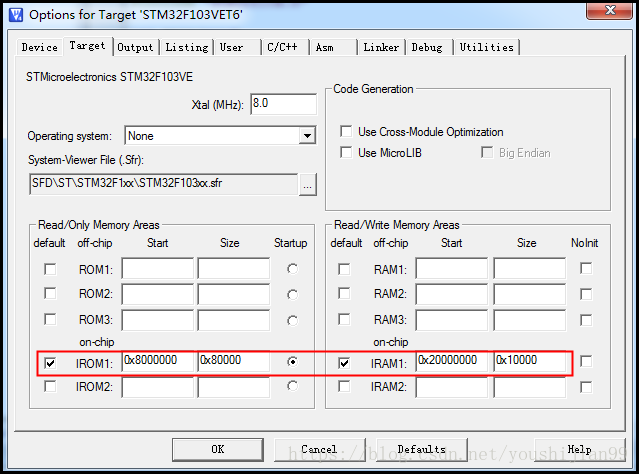Click the RAM3 Start field
The image size is (639, 474).
pyautogui.click(x=452, y=320)
